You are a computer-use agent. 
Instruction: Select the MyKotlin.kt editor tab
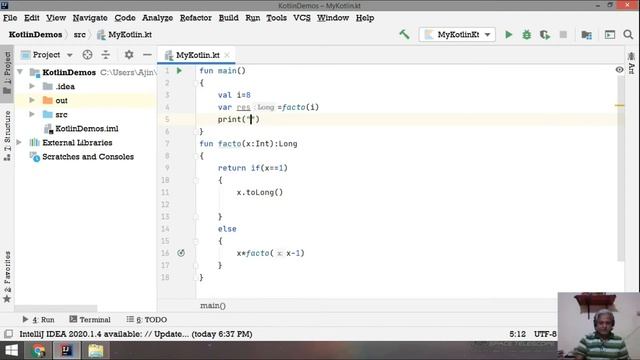click(197, 55)
